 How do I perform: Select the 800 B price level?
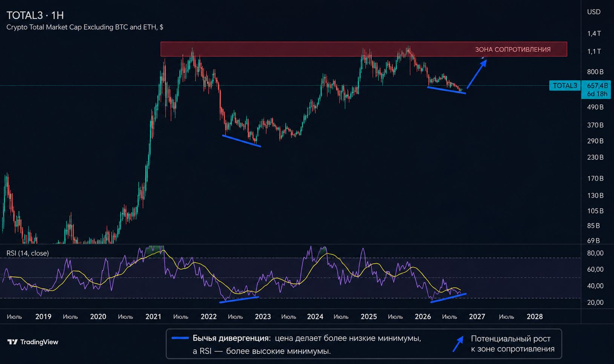point(595,72)
